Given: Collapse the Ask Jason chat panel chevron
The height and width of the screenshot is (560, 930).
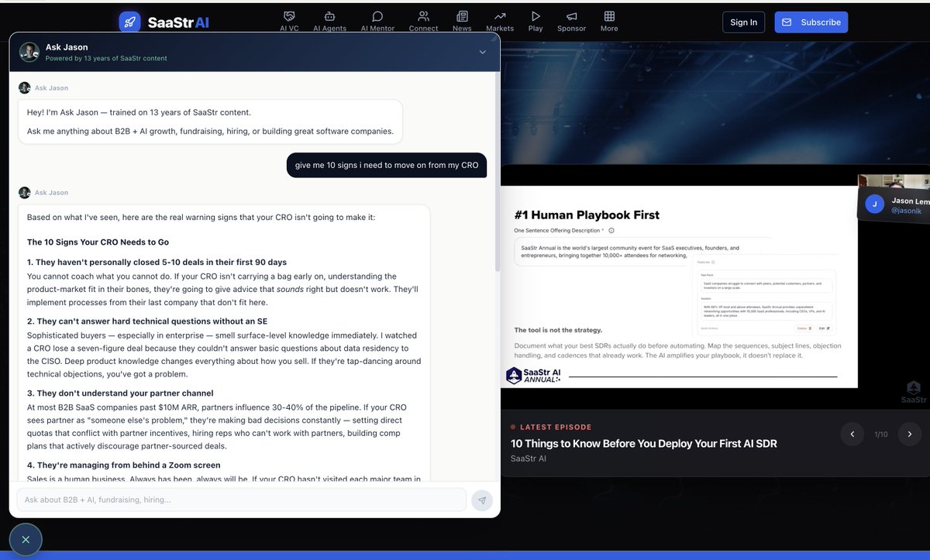Looking at the screenshot, I should (482, 52).
